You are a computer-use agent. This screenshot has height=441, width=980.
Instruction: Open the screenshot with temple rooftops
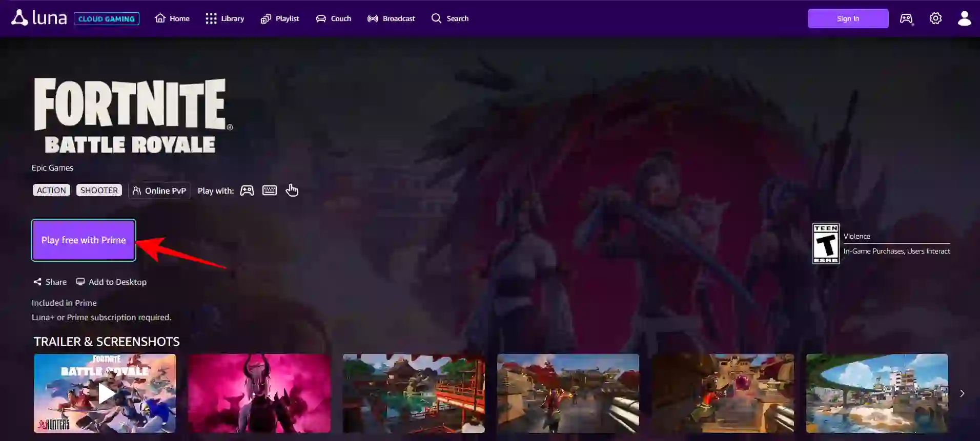(568, 393)
